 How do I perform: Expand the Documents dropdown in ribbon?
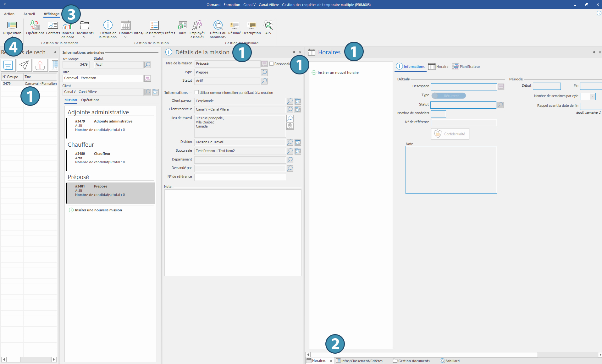pyautogui.click(x=84, y=37)
